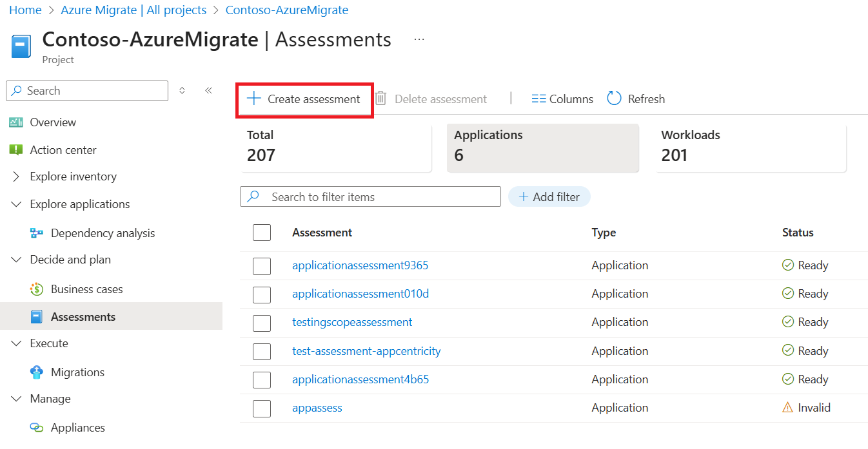This screenshot has height=449, width=868.
Task: Click the Create assessment button
Action: [304, 99]
